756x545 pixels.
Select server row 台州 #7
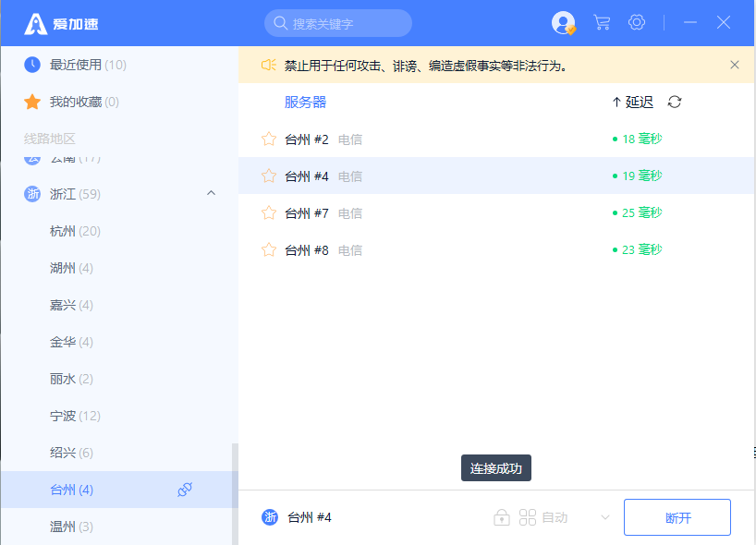click(x=496, y=213)
